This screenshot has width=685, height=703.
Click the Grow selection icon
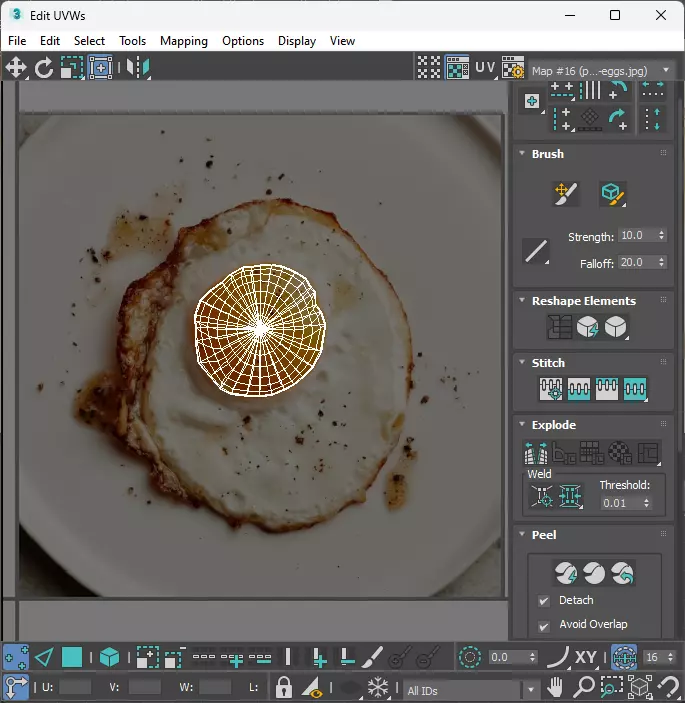pos(148,658)
